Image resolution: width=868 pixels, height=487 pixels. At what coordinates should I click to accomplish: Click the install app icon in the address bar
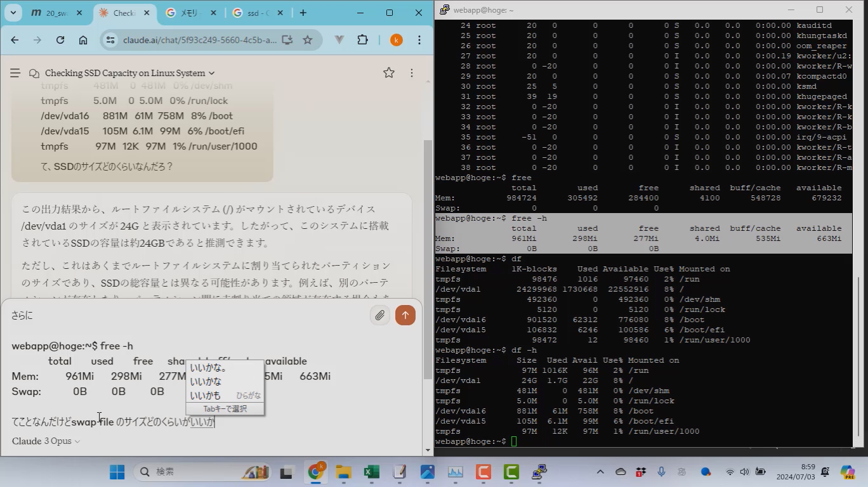tap(287, 40)
